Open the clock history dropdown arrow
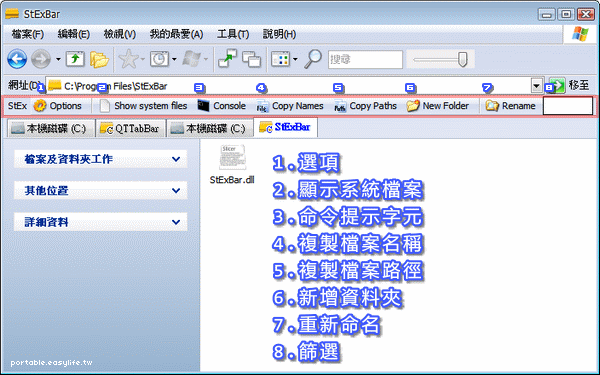Screen dimensions: 600x375 (174, 59)
